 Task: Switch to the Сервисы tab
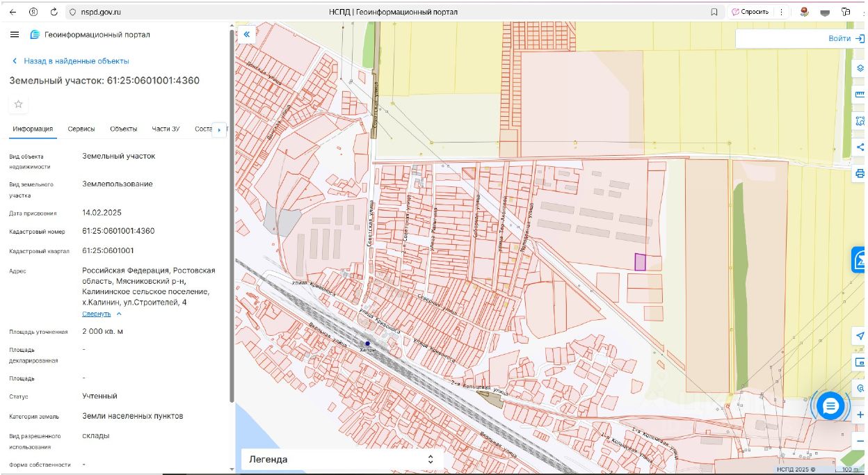coord(81,129)
